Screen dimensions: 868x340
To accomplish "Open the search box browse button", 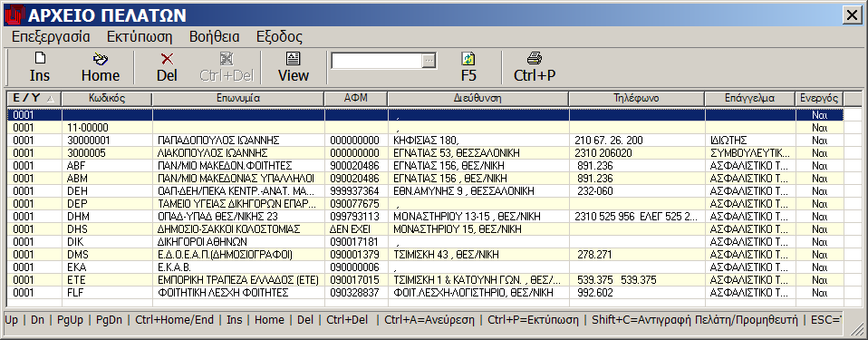I will point(429,62).
